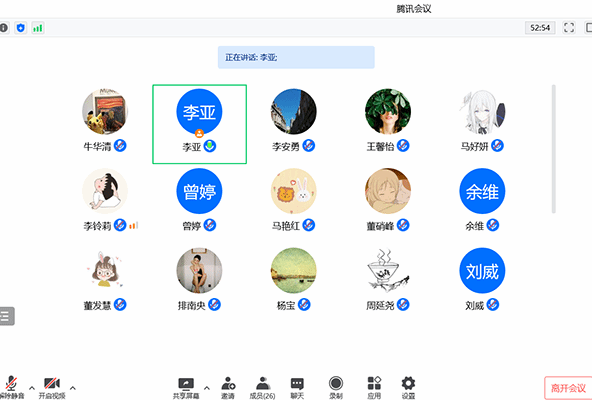Expand the video options arrow

click(73, 388)
